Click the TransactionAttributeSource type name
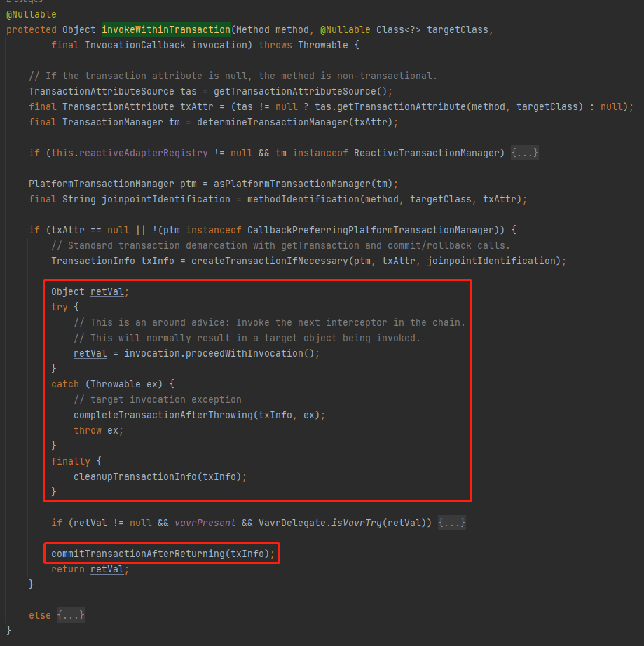Screen dimensions: 644x646 pos(102,92)
